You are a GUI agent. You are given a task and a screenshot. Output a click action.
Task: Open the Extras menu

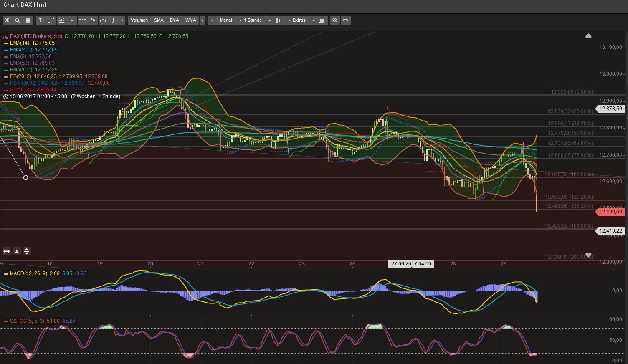tap(296, 20)
